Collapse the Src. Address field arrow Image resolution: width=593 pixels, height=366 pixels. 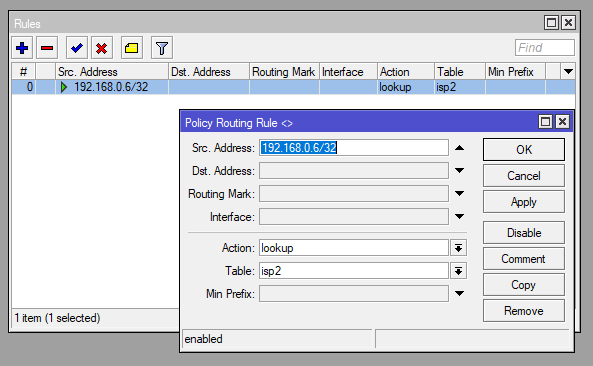pyautogui.click(x=459, y=148)
